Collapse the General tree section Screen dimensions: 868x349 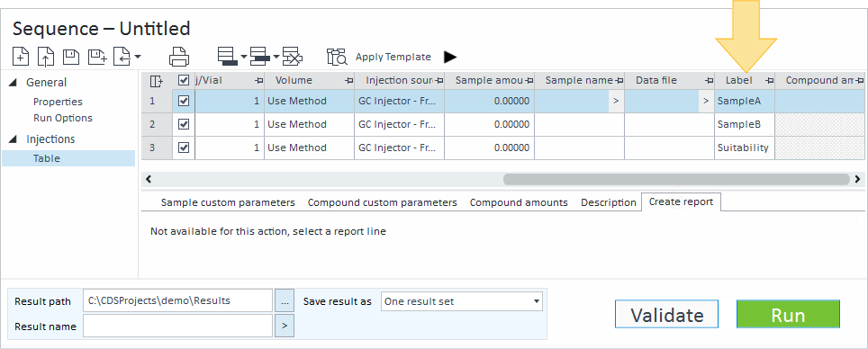13,83
